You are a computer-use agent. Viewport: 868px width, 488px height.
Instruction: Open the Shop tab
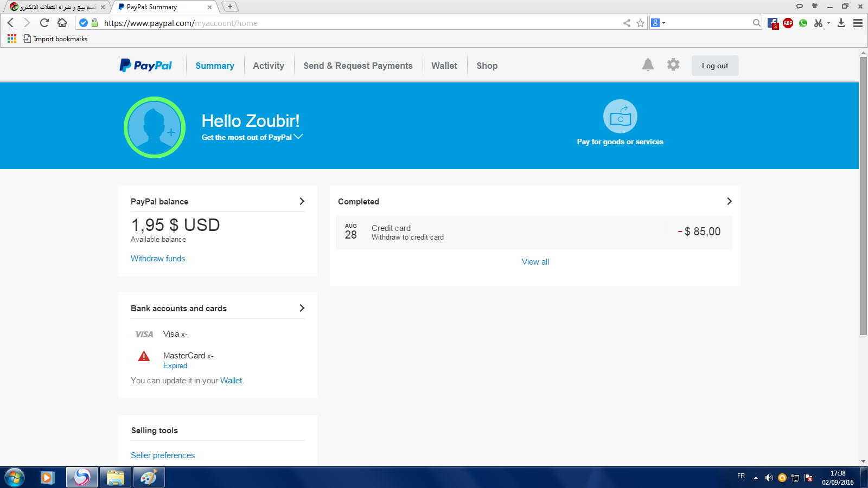tap(487, 66)
